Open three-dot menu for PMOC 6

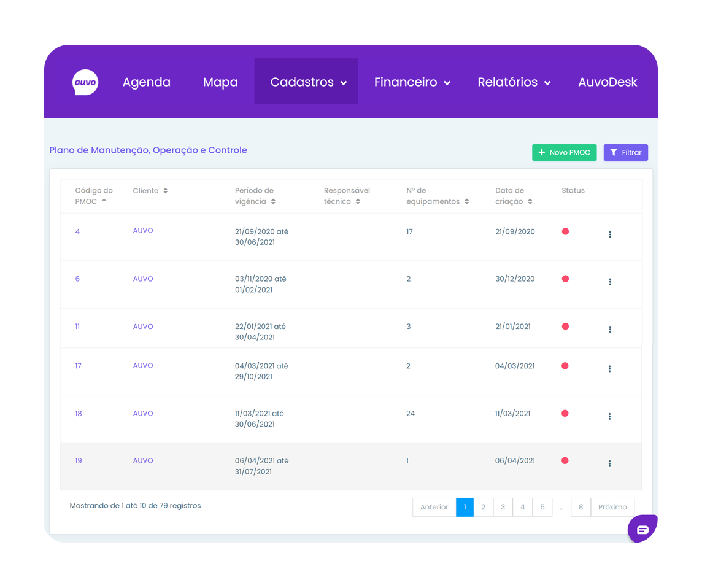[609, 282]
